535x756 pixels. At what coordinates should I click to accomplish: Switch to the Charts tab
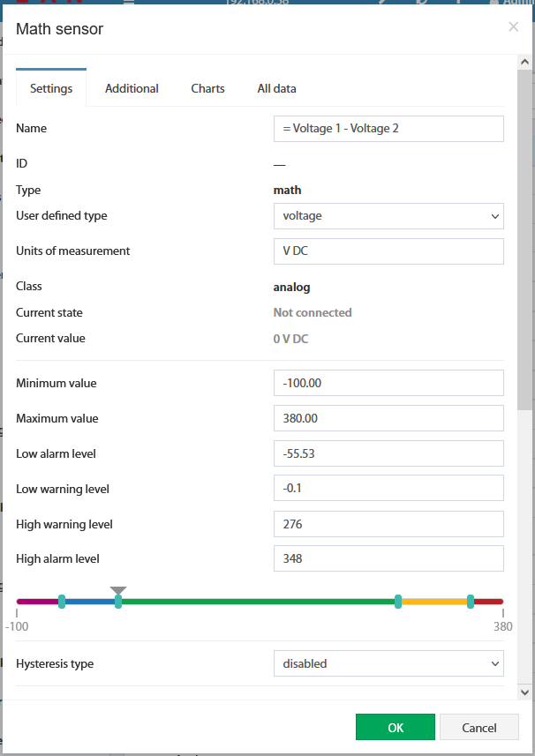point(208,88)
